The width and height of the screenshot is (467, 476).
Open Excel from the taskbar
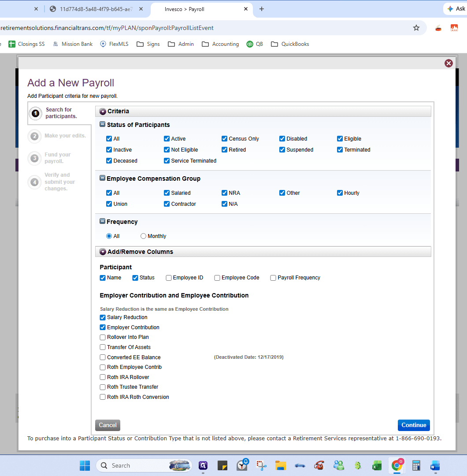(377, 465)
